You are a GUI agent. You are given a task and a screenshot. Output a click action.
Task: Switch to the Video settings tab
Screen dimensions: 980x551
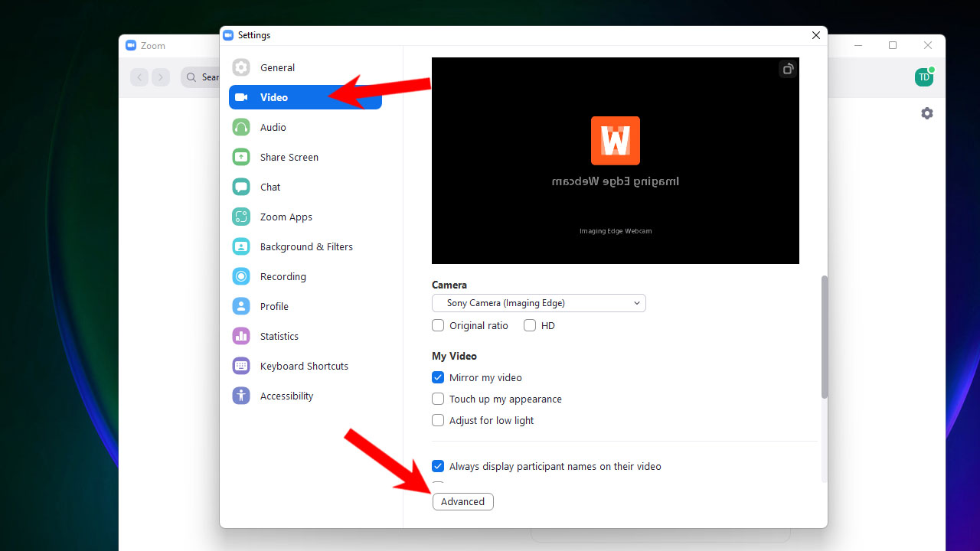pos(273,97)
